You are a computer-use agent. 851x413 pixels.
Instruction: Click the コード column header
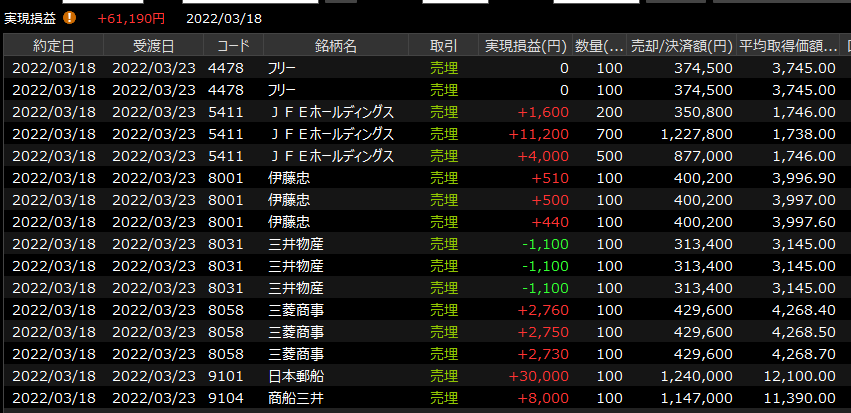[233, 46]
